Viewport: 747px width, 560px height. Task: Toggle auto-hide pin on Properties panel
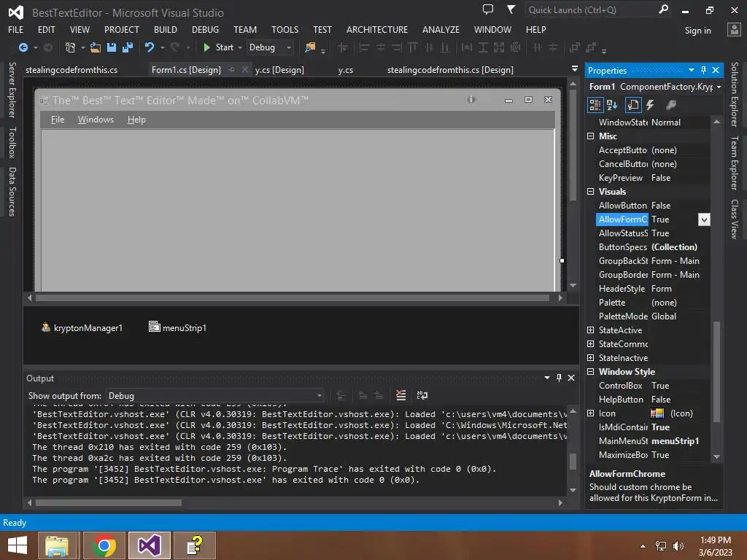click(704, 70)
